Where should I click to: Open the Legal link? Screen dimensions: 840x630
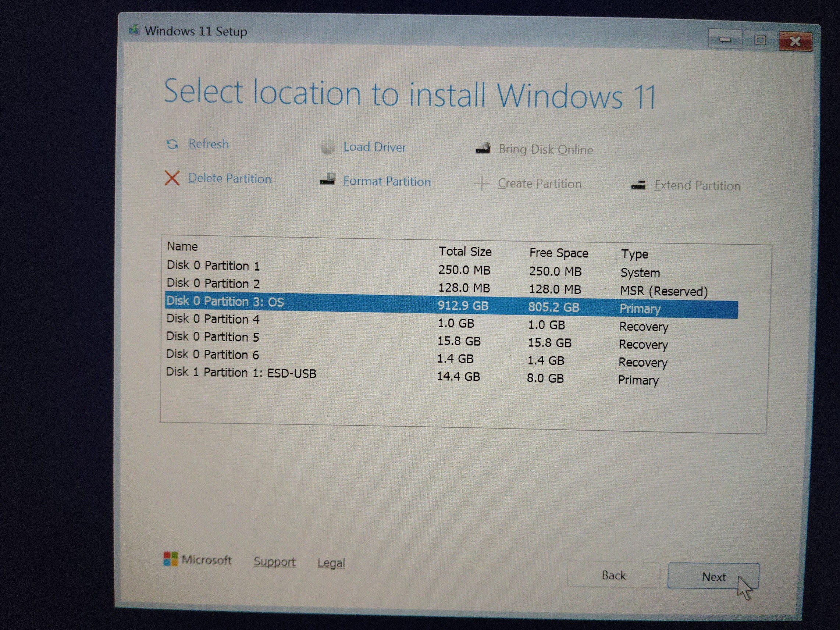point(331,563)
